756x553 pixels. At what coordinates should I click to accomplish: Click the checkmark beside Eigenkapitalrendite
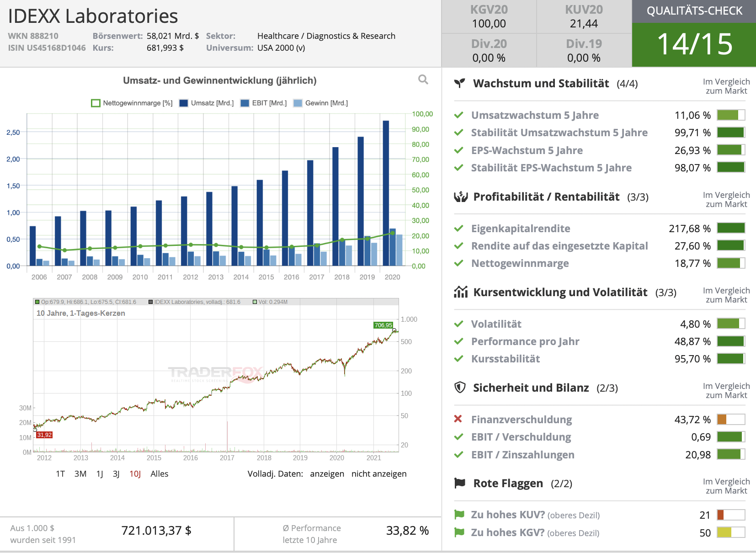[459, 229]
